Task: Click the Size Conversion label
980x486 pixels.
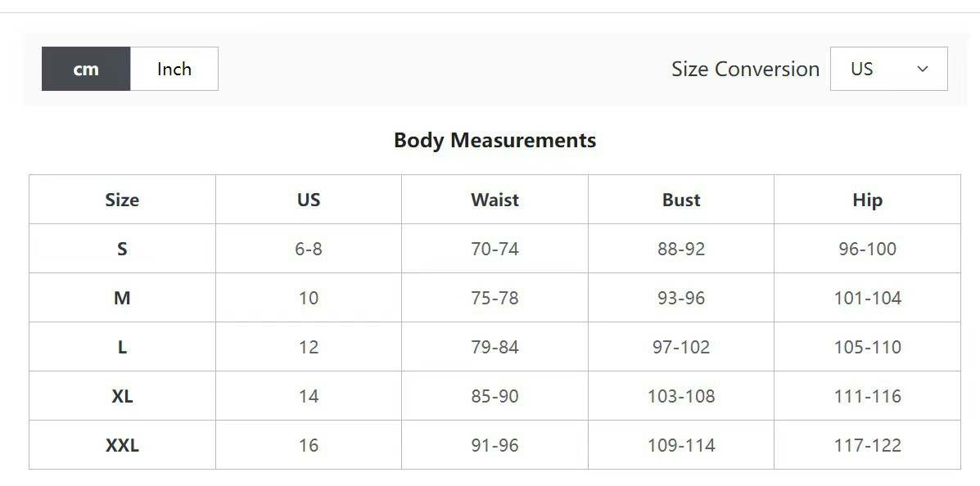Action: click(745, 69)
